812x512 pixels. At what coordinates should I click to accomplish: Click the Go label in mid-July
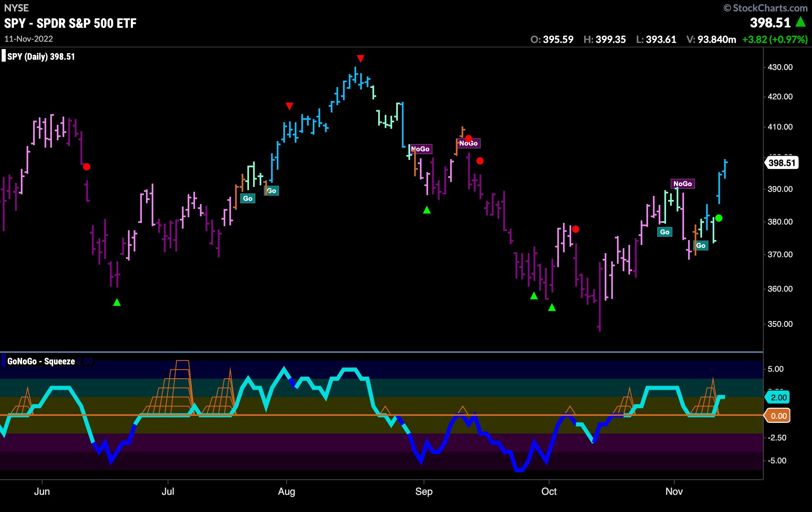248,198
